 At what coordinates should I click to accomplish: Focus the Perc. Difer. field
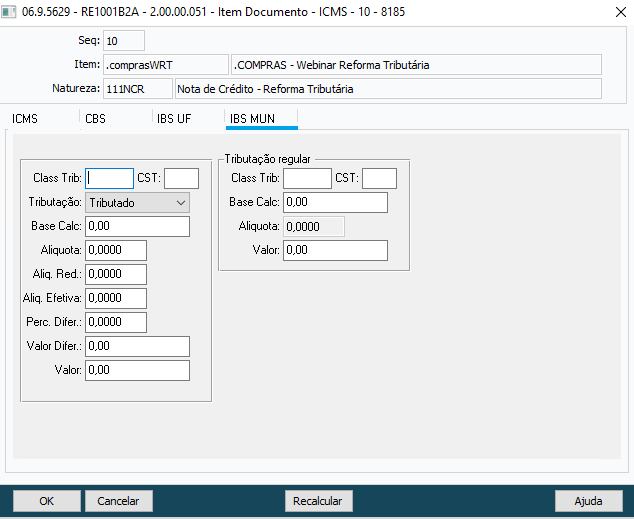tap(116, 322)
